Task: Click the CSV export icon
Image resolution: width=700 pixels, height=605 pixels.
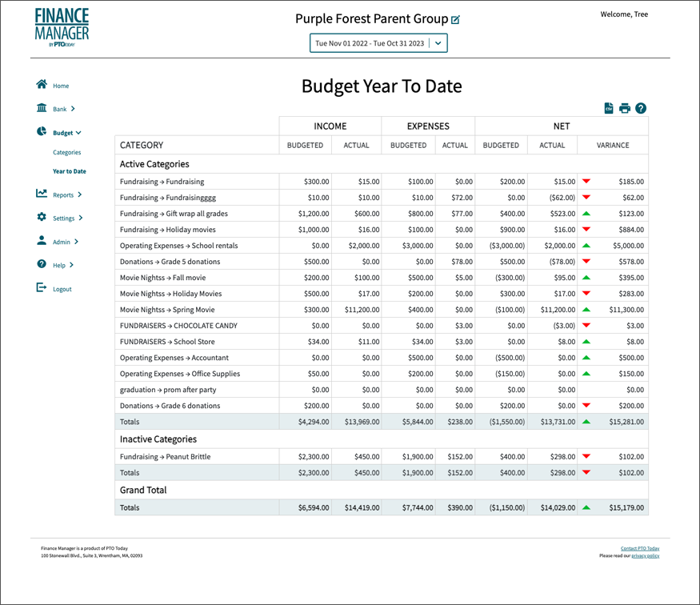Action: (x=609, y=108)
